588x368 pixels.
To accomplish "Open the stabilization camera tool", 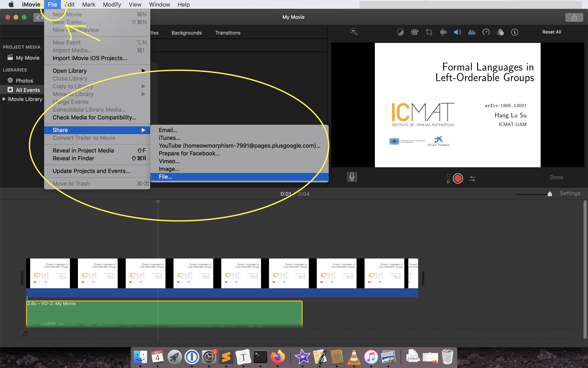I will (443, 32).
